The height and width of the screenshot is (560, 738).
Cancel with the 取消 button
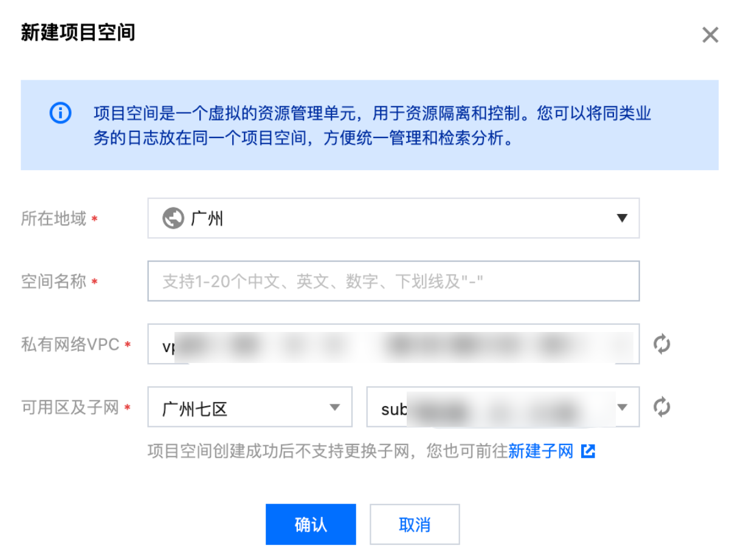pyautogui.click(x=415, y=524)
